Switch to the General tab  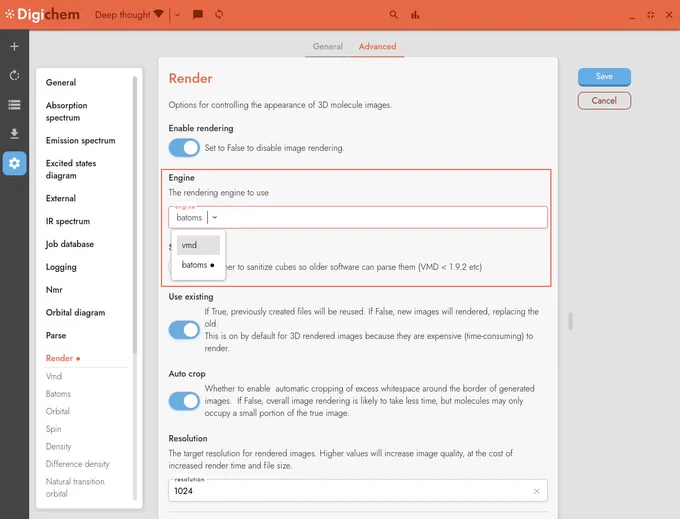pyautogui.click(x=327, y=46)
